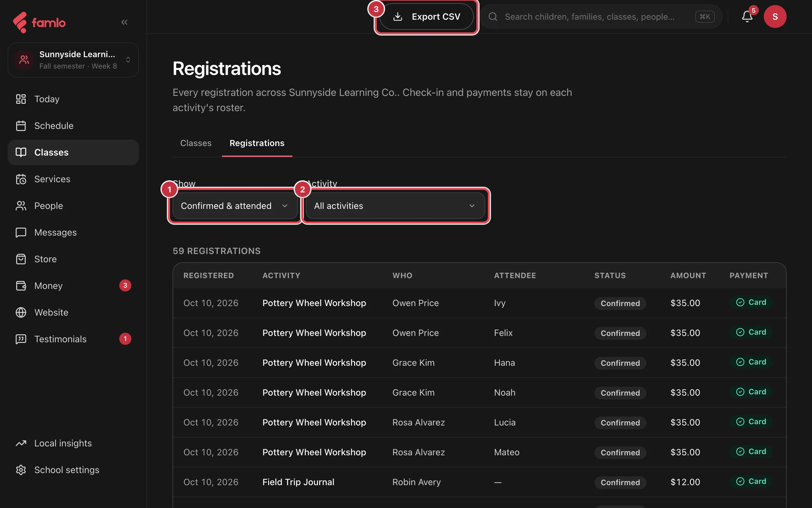
Task: Open the Show filter dropdown
Action: coord(235,206)
